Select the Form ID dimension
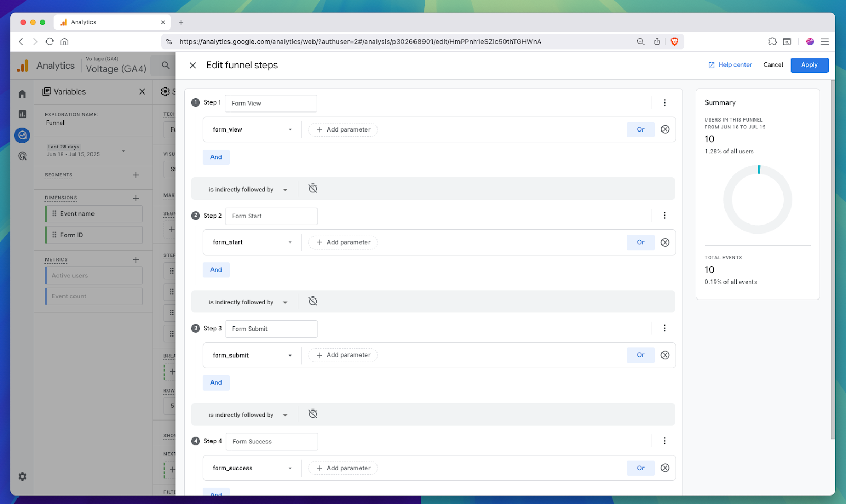846x504 pixels. pyautogui.click(x=94, y=235)
